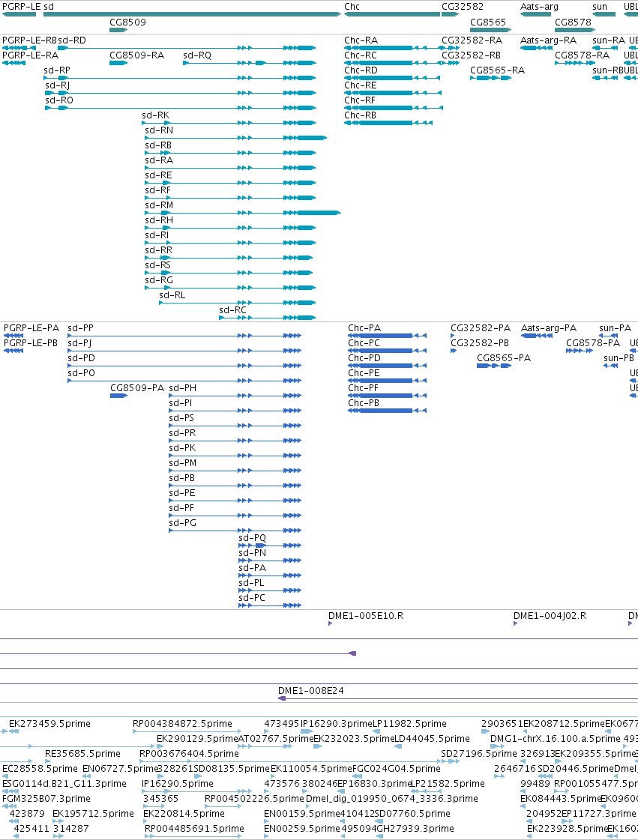Select transcript CG8578-RA
Image resolution: width=638 pixels, height=840 pixels.
[x=575, y=63]
